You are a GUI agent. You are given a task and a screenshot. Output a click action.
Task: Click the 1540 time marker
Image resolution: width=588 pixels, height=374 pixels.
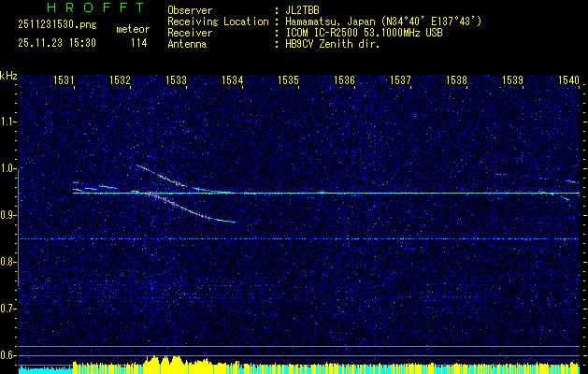pos(568,81)
